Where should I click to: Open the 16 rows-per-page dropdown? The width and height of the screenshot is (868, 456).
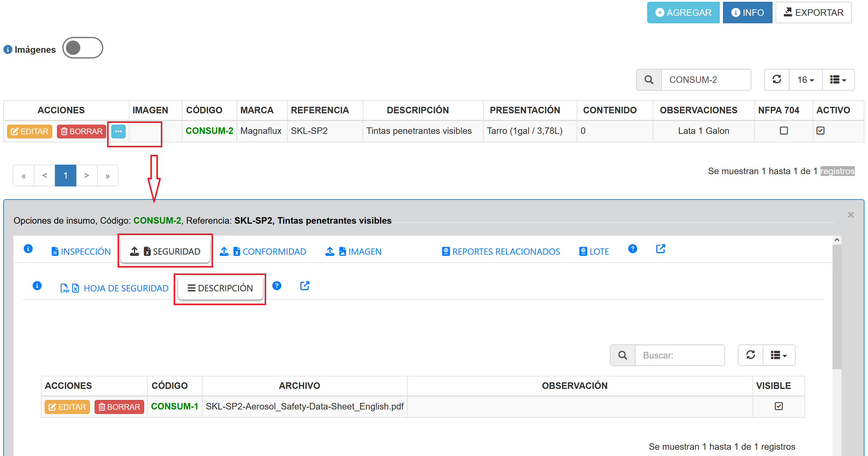pyautogui.click(x=805, y=80)
